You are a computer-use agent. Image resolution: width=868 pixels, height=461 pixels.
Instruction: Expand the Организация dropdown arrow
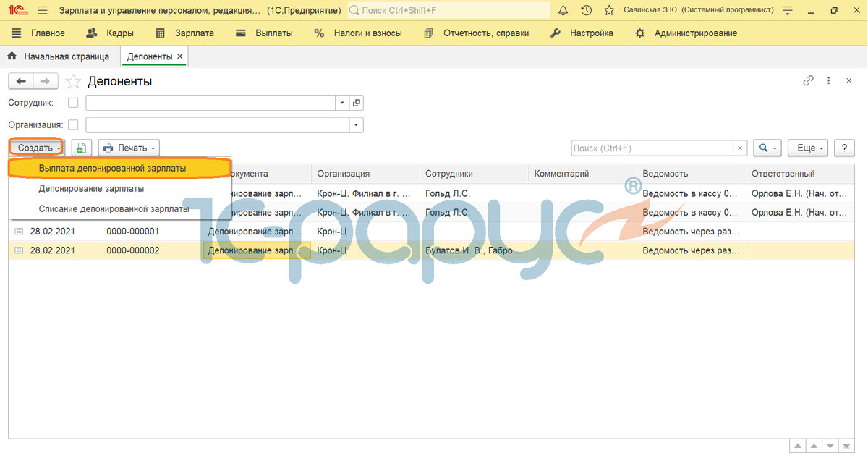click(356, 124)
